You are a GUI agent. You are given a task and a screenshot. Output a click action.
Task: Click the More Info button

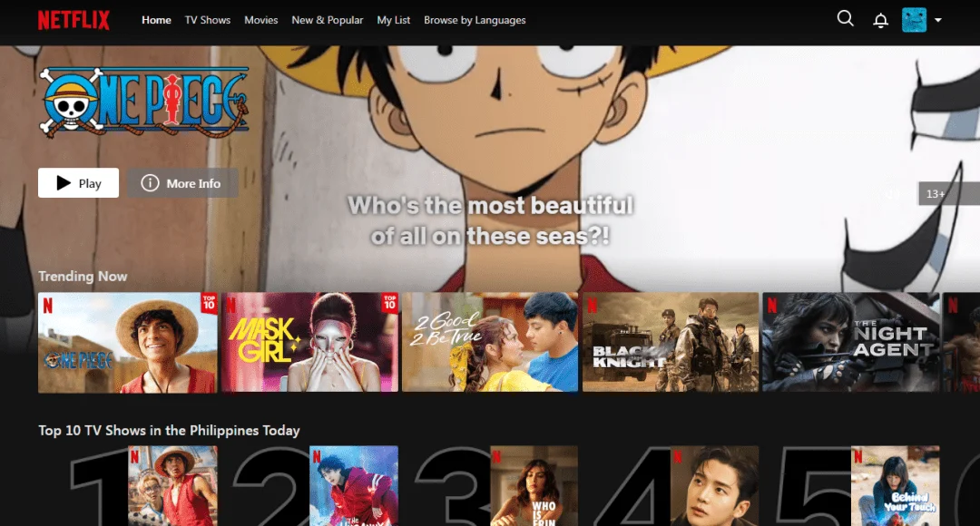182,183
